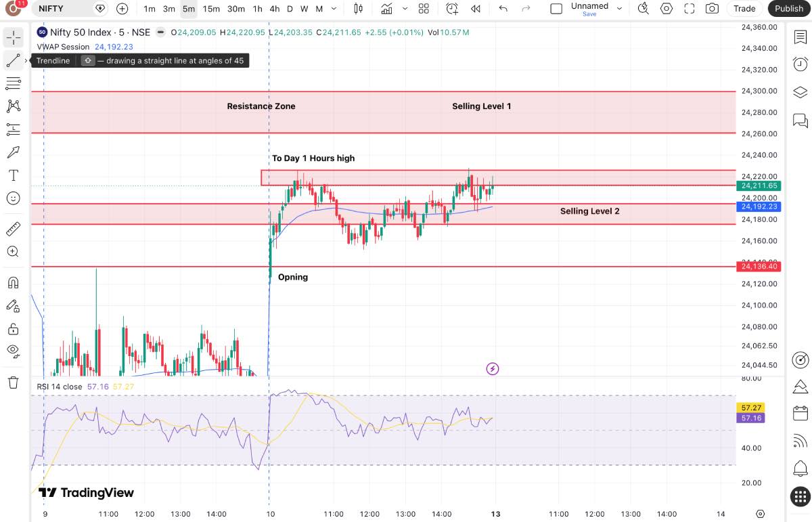Image resolution: width=812 pixels, height=522 pixels.
Task: Toggle stay-in-drawing-mode pencil lock
Action: (13, 305)
